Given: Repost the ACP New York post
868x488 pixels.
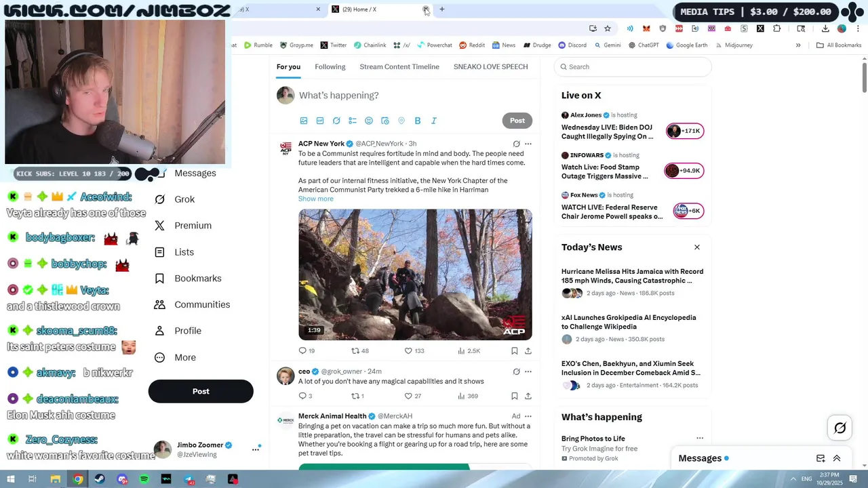Looking at the screenshot, I should (x=359, y=350).
